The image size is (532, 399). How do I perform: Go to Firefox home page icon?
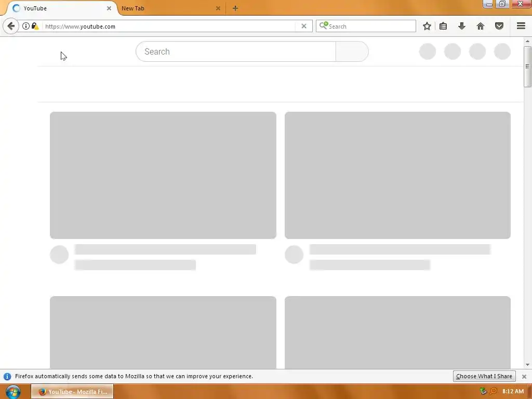tap(481, 26)
